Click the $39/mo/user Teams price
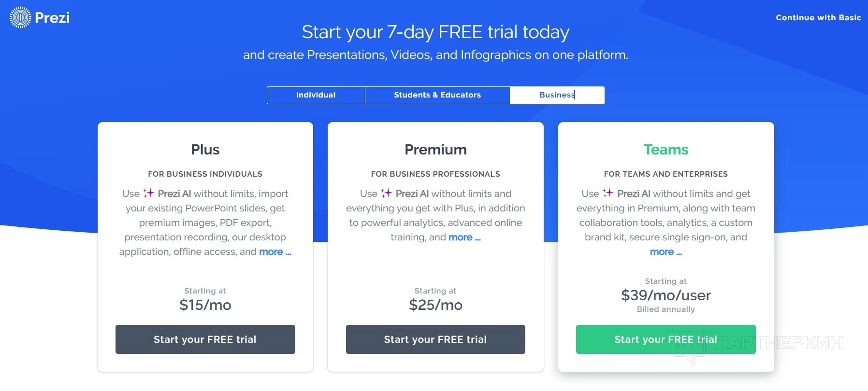The width and height of the screenshot is (868, 391). point(665,295)
